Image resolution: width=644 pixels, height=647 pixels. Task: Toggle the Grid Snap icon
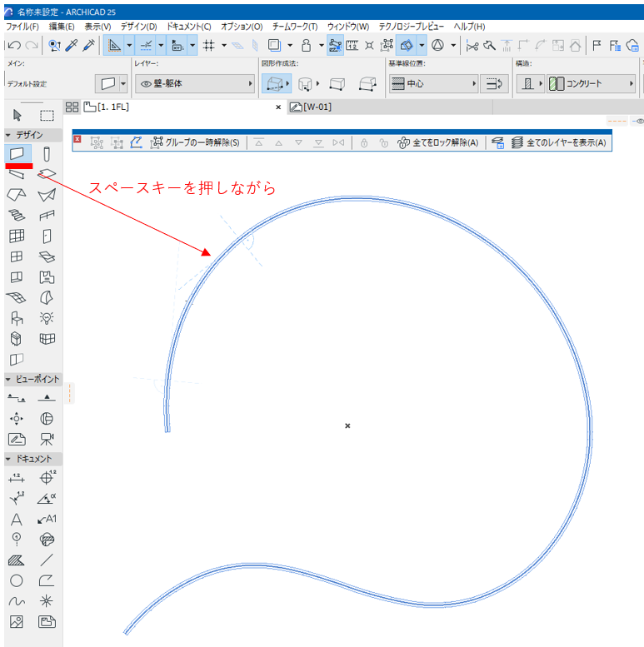click(x=209, y=45)
